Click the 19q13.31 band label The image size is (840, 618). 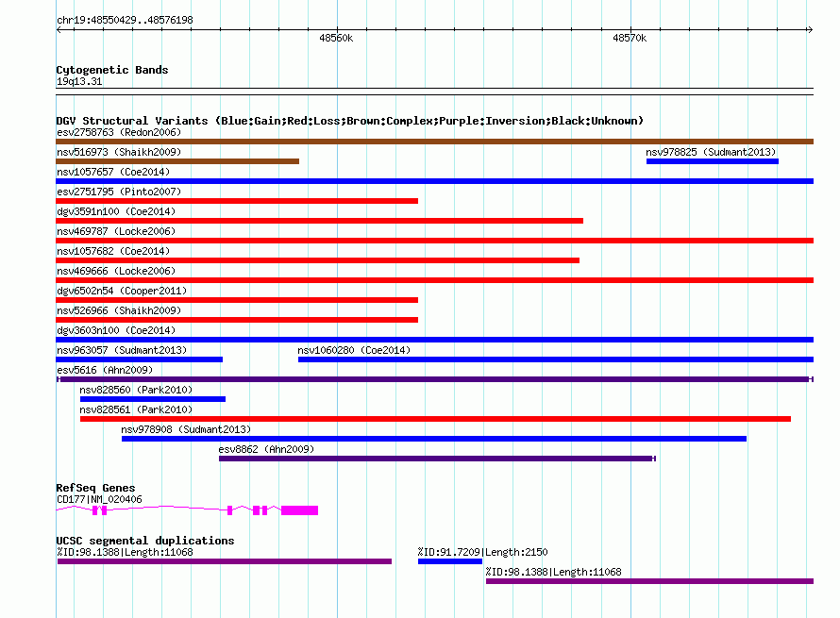(79, 81)
